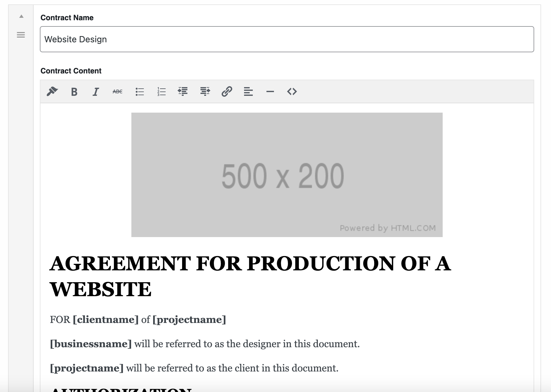Click the paintbrush formats icon
Image resolution: width=551 pixels, height=392 pixels.
tap(52, 91)
